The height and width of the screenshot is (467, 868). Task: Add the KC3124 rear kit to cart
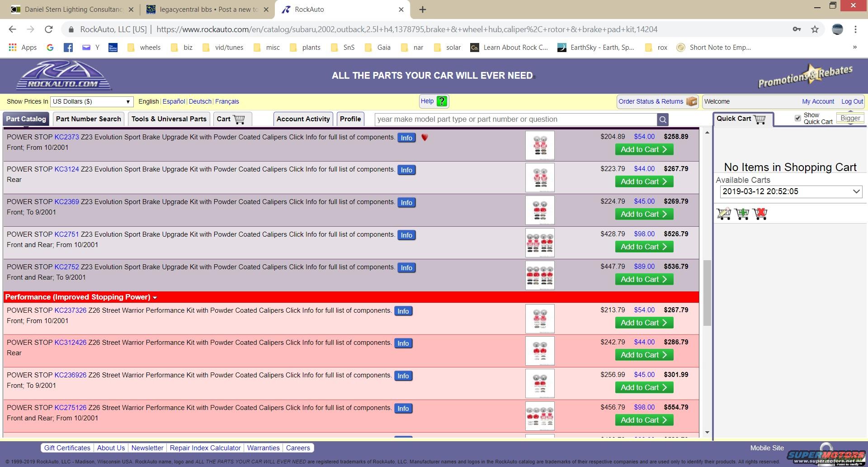coord(644,182)
